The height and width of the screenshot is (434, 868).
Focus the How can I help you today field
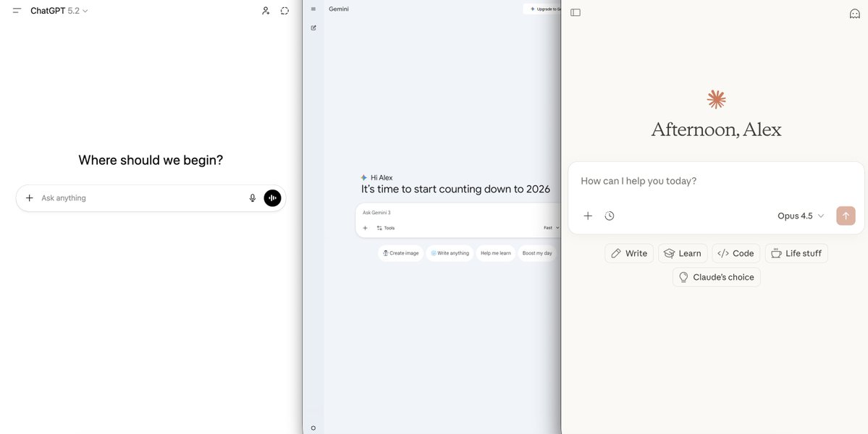tap(716, 182)
